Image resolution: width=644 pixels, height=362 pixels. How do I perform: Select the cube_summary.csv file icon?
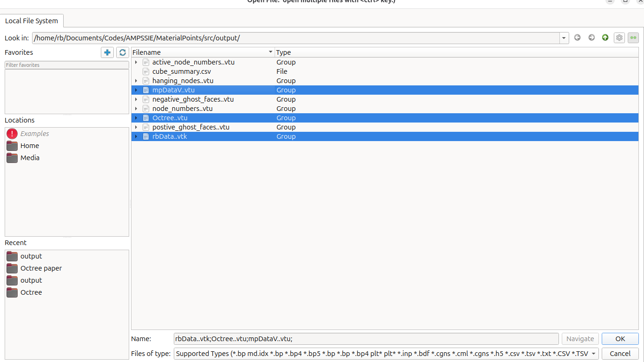tap(146, 71)
